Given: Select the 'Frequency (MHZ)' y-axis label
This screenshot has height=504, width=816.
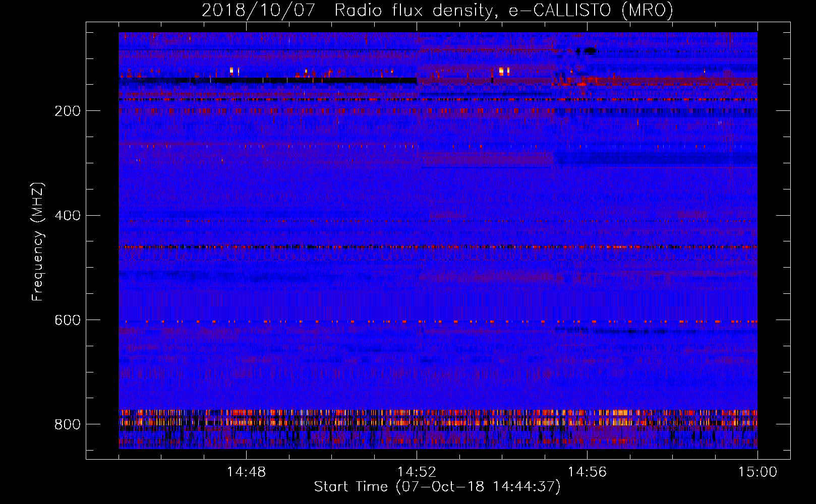Looking at the screenshot, I should coord(37,241).
